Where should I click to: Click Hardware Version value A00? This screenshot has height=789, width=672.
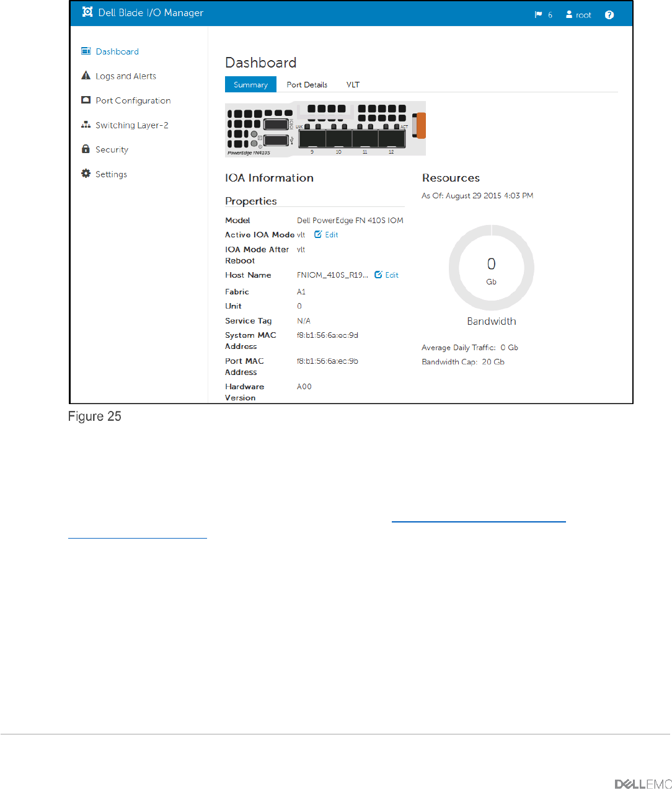coord(304,387)
